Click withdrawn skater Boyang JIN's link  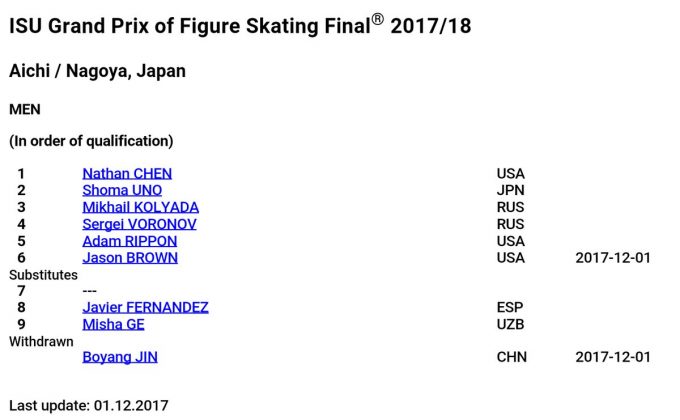pyautogui.click(x=120, y=357)
